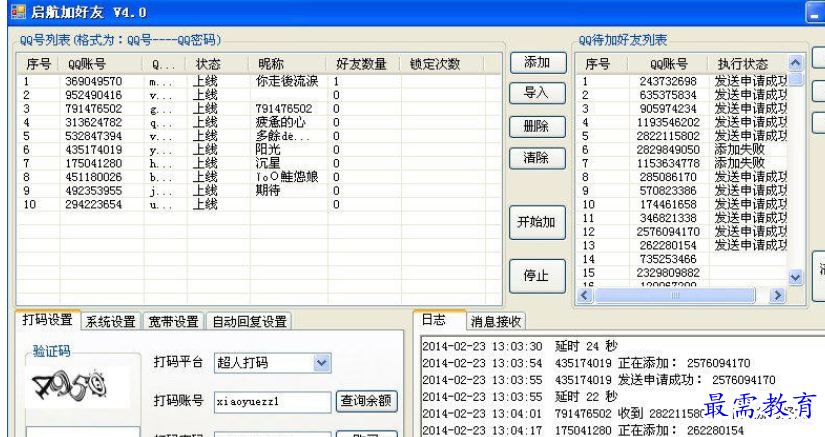This screenshot has width=825, height=437.
Task: Select account row 435174019 in QQ list
Action: (259, 150)
